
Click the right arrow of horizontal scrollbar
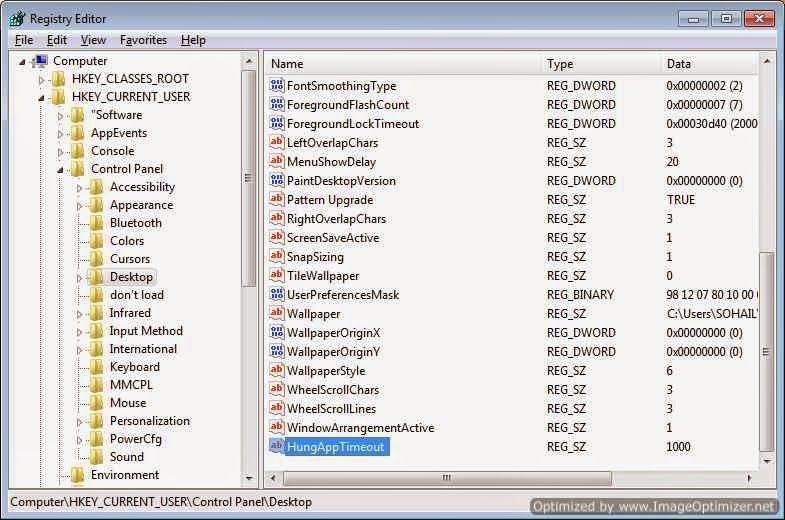[749, 478]
